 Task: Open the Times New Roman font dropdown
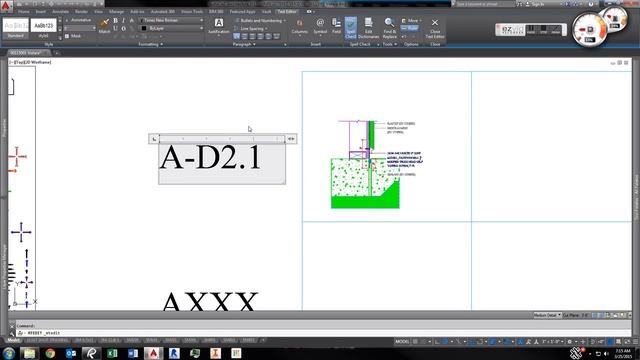(172, 20)
